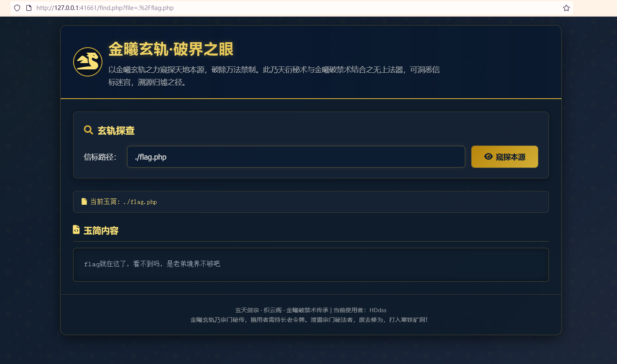617x364 pixels.
Task: Click the HDdss username in footer
Action: click(378, 310)
